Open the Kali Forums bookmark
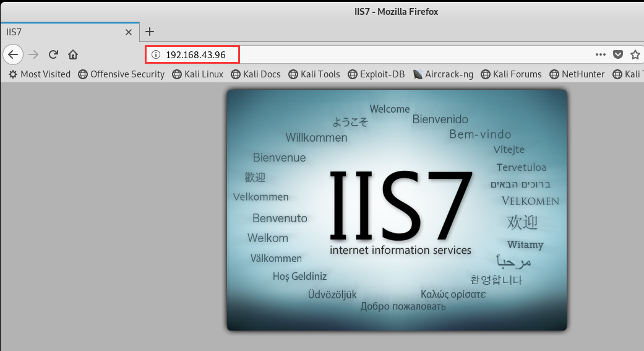 tap(512, 74)
